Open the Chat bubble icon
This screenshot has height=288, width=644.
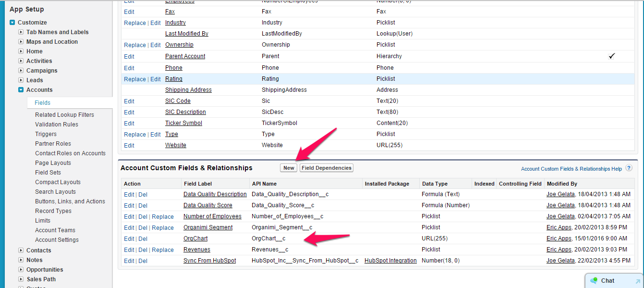pyautogui.click(x=594, y=280)
